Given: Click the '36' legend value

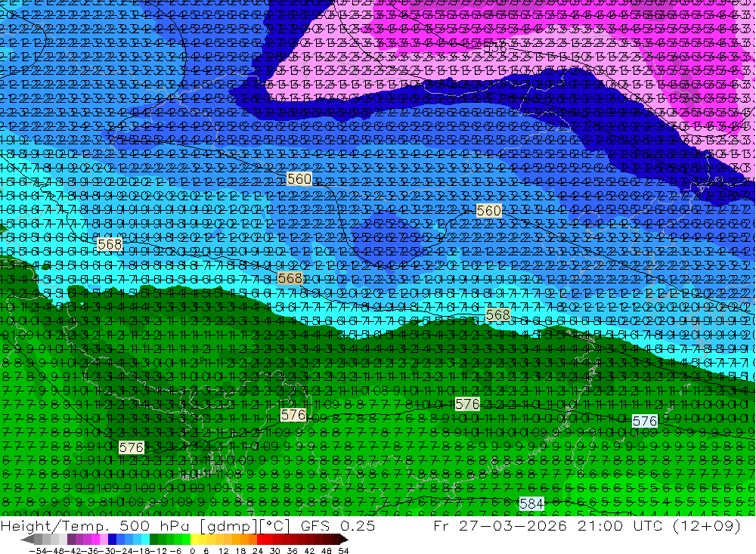Looking at the screenshot, I should 292,551.
